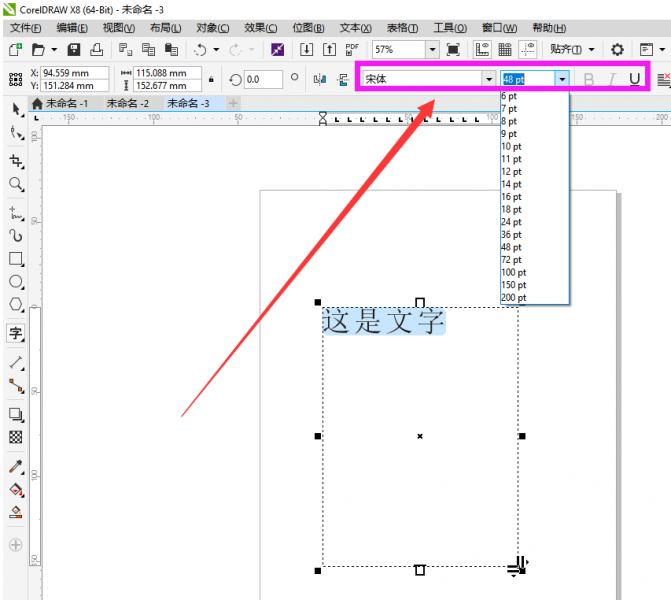671x600 pixels.
Task: Select the Text tool in toolbox
Action: (16, 333)
